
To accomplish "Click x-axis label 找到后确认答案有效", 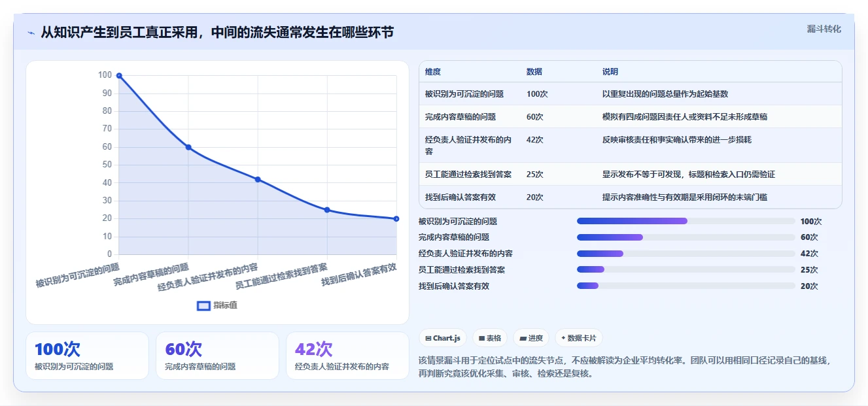I will 359,275.
